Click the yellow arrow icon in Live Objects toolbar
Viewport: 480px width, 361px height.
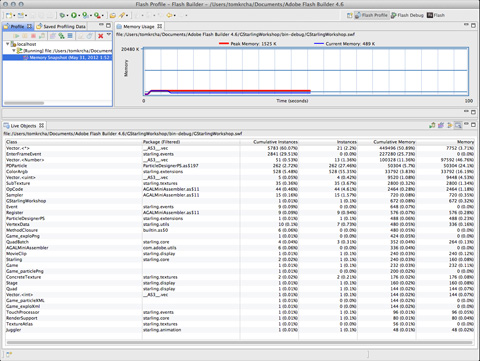point(450,125)
